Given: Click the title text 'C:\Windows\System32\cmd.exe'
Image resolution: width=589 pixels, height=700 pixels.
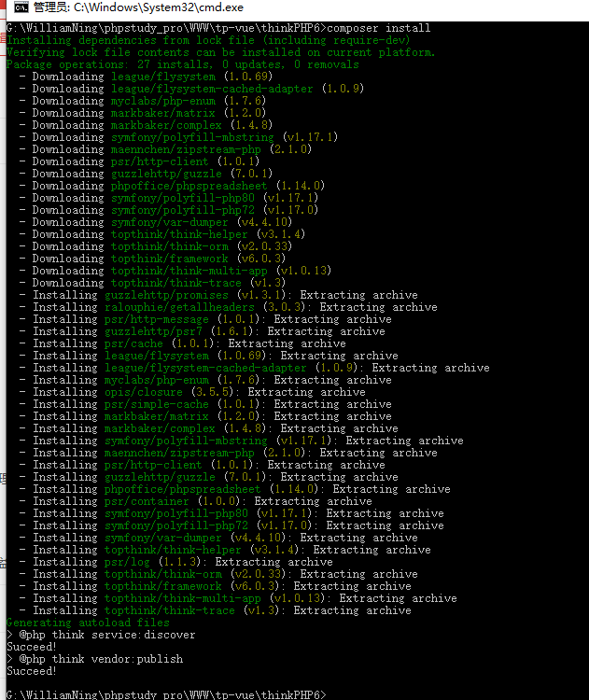Looking at the screenshot, I should point(159,7).
